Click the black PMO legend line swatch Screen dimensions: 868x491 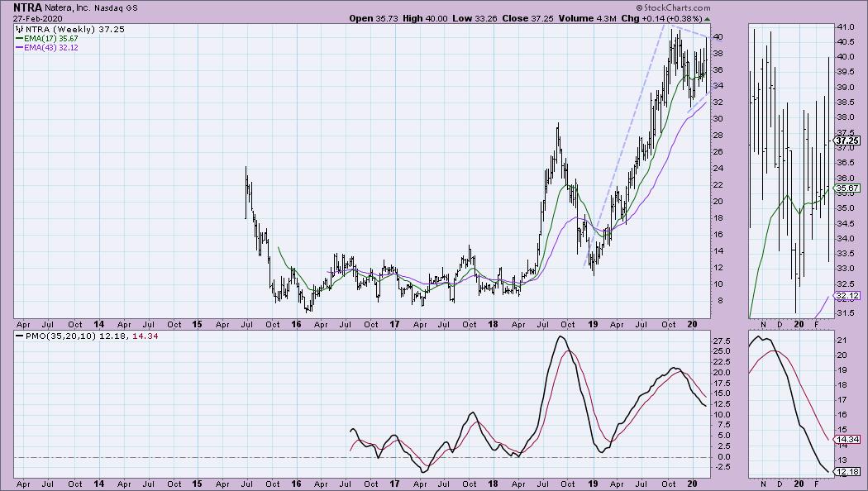click(x=20, y=336)
